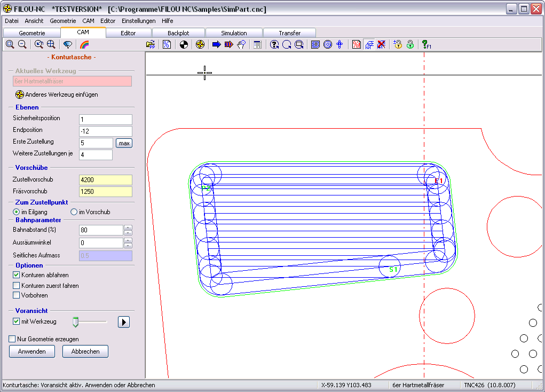The image size is (545, 392).
Task: Click the 3D arrow toolbar icon
Action: coord(228,45)
